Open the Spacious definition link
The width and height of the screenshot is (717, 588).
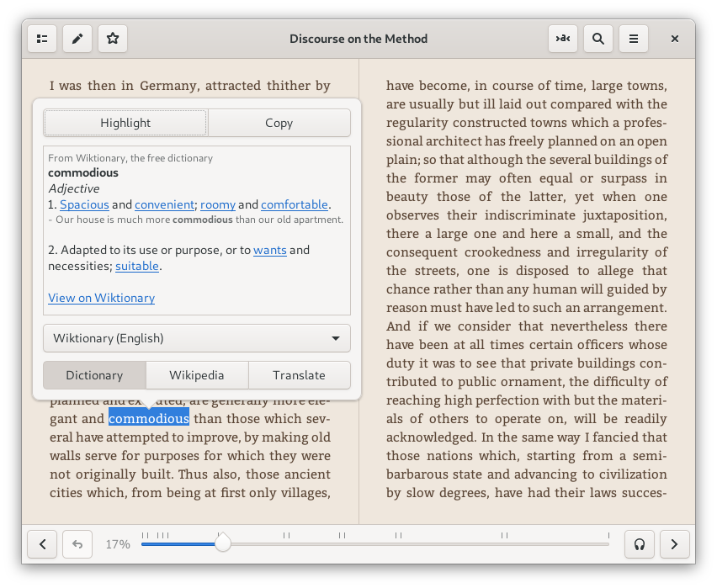point(85,204)
